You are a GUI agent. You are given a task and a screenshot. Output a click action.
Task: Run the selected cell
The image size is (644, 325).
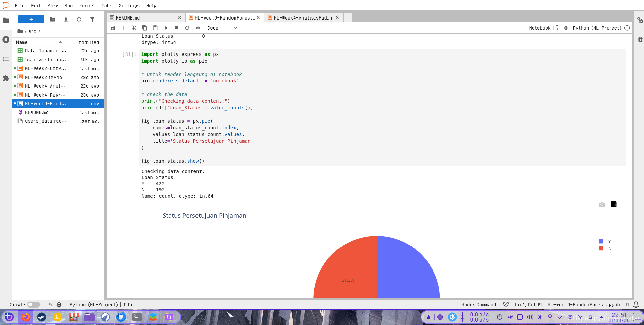point(166,28)
